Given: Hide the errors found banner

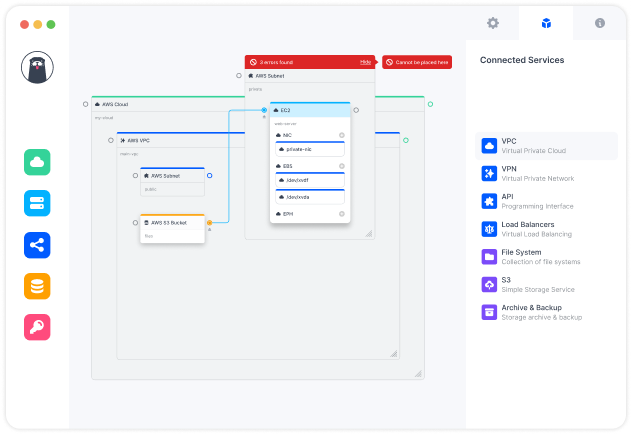Looking at the screenshot, I should point(365,62).
